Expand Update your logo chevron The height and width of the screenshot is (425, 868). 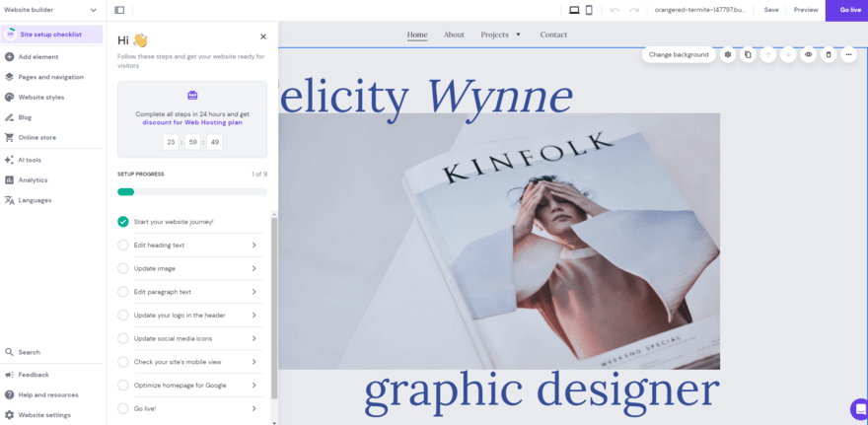click(x=254, y=315)
